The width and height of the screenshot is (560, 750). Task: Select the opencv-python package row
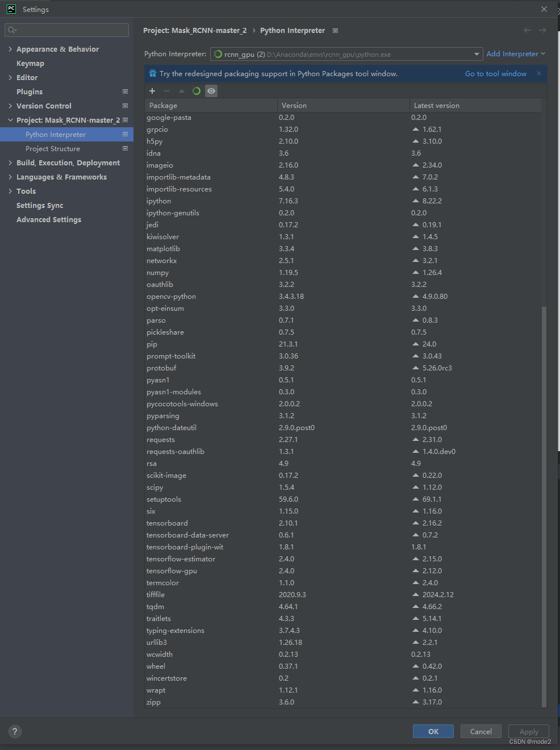343,297
